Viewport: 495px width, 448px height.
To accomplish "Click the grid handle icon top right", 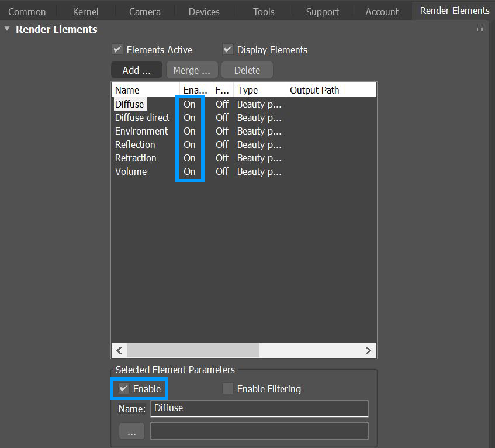I will pyautogui.click(x=479, y=27).
